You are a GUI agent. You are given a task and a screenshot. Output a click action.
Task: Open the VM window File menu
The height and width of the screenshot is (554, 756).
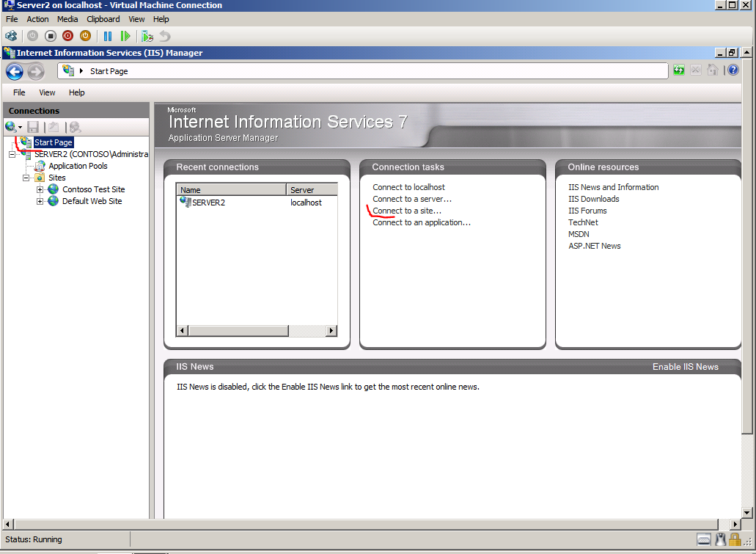12,19
